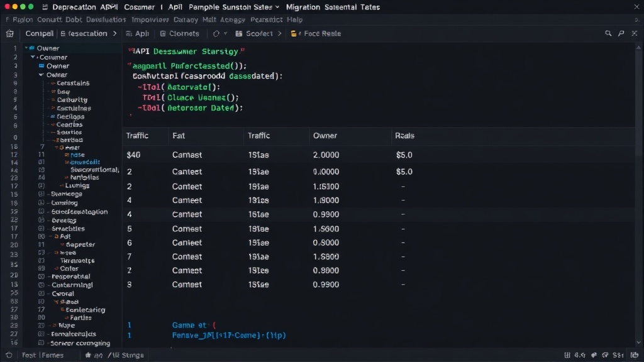
Task: Click the refresh icon in the bottom-left status bar
Action: (x=9, y=355)
